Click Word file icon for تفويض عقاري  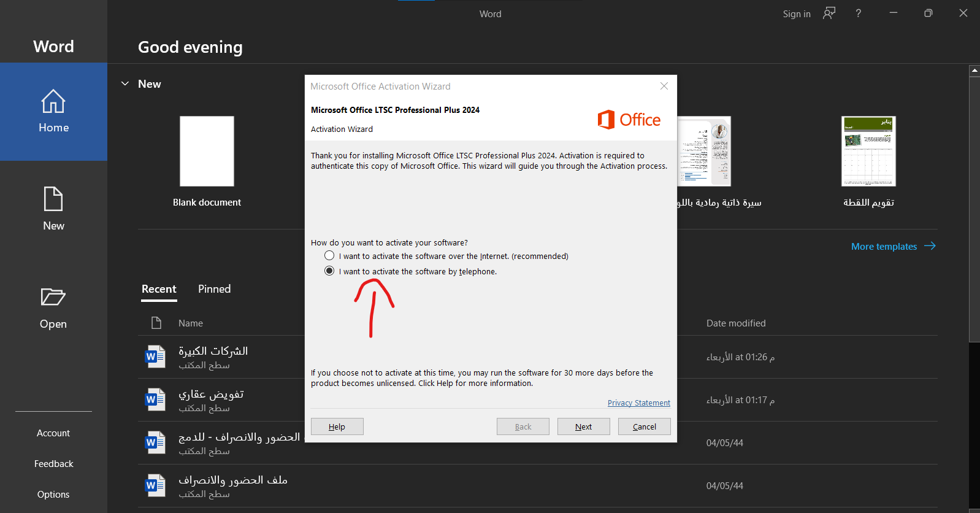point(155,399)
